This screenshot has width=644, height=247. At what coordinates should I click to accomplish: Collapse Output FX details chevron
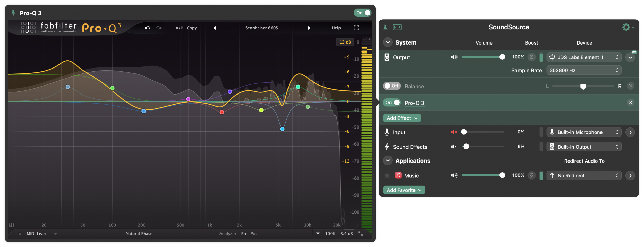(630, 57)
